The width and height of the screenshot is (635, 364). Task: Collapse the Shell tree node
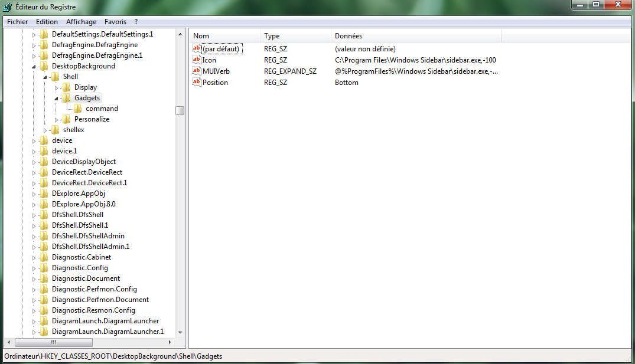click(45, 77)
